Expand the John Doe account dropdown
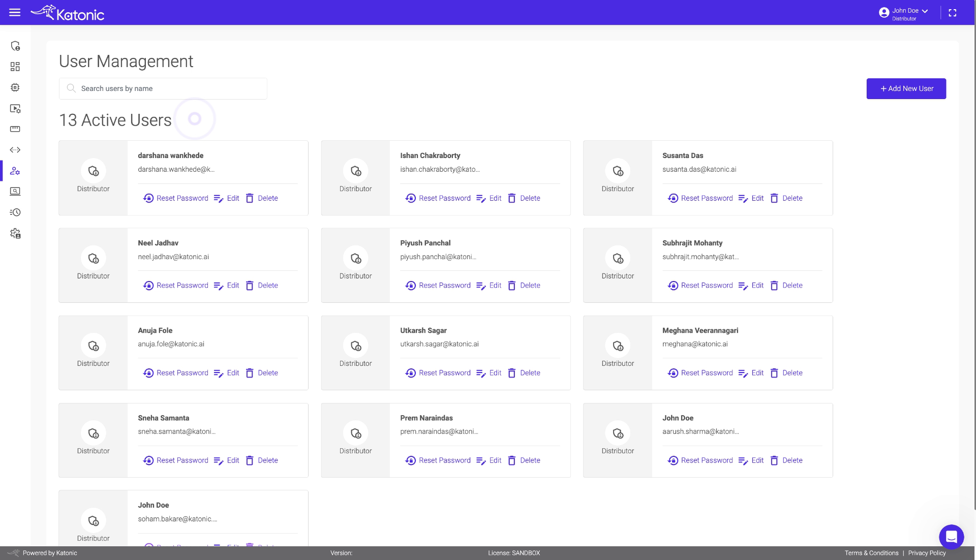Viewport: 976px width, 560px height. [x=925, y=10]
